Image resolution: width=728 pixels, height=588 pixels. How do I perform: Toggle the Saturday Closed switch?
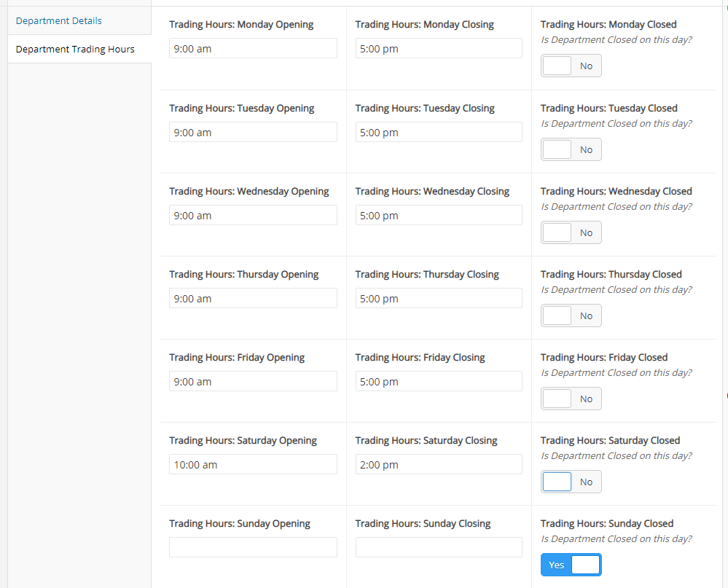(x=571, y=482)
